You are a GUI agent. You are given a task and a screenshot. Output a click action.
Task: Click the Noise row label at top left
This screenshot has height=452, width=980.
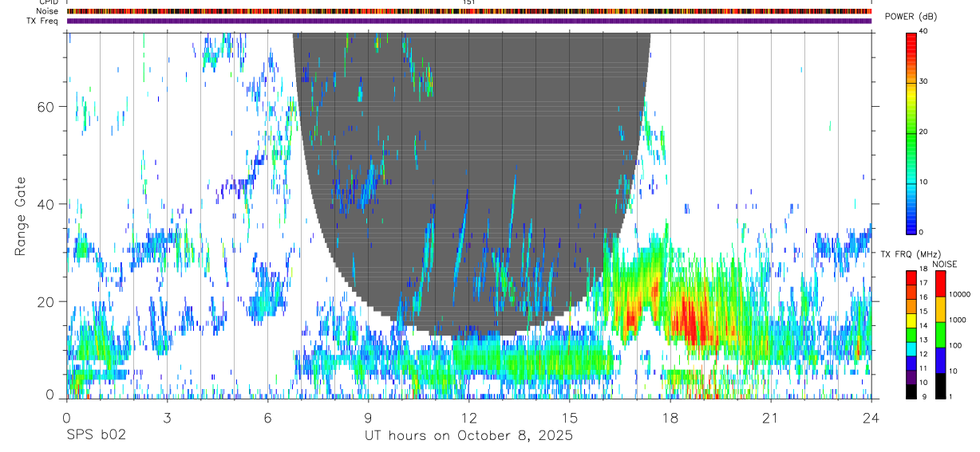tap(46, 11)
